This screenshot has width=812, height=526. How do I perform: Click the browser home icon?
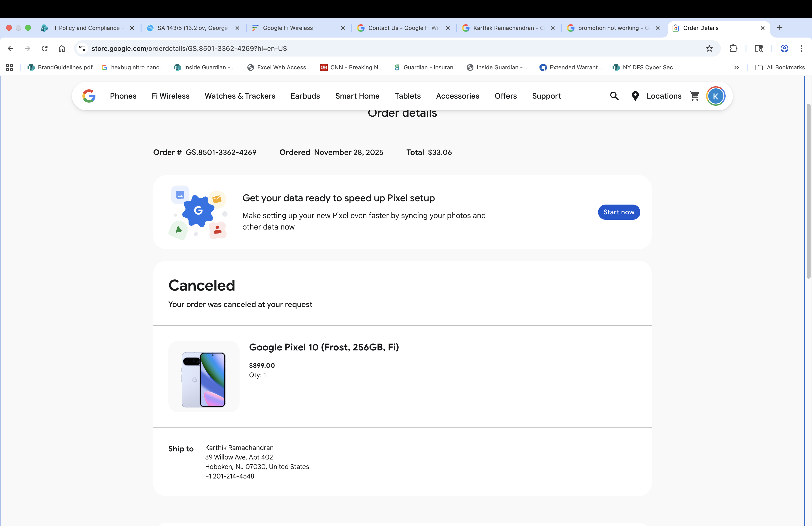point(62,48)
